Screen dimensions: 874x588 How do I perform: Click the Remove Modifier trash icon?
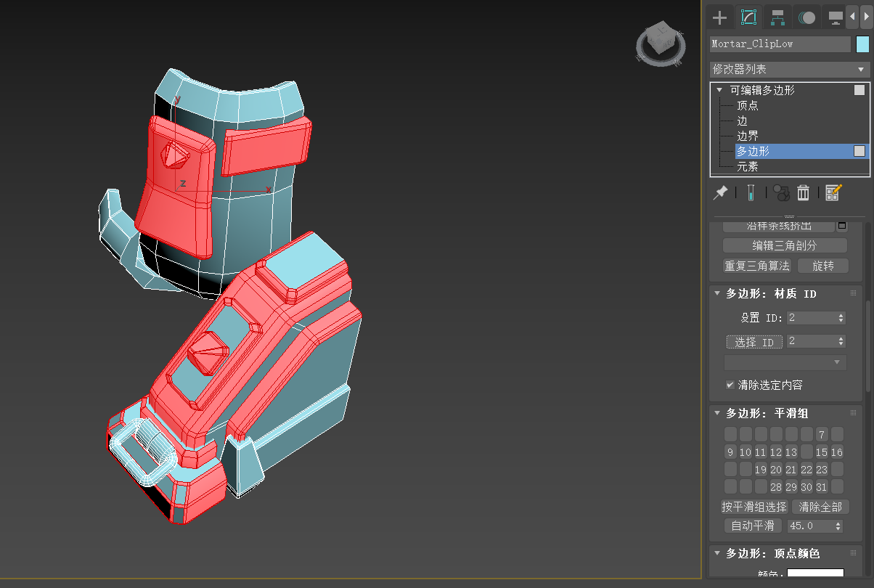tap(803, 192)
